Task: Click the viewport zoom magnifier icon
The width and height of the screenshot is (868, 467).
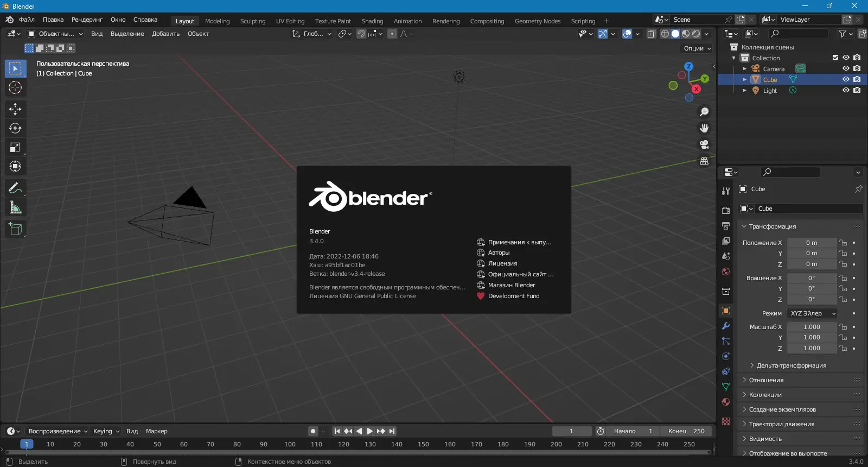Action: (704, 112)
